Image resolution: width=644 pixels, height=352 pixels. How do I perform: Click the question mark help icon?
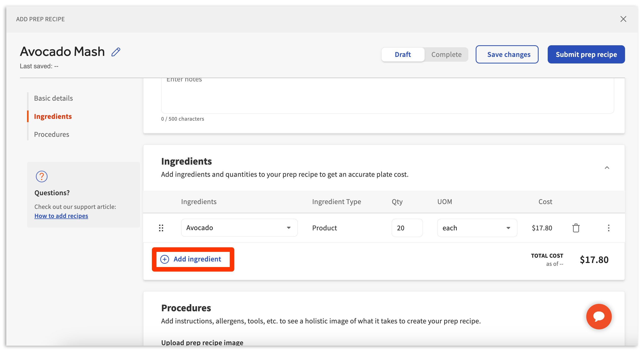[41, 176]
